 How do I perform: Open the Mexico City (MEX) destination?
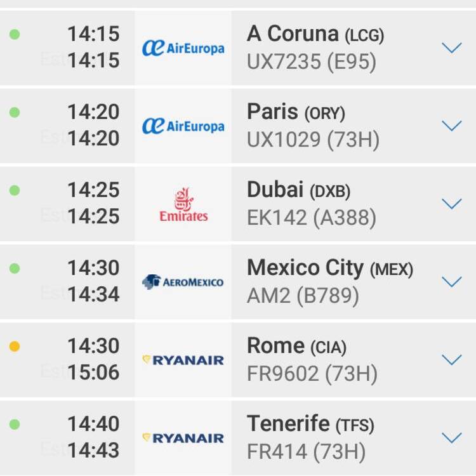point(330,268)
